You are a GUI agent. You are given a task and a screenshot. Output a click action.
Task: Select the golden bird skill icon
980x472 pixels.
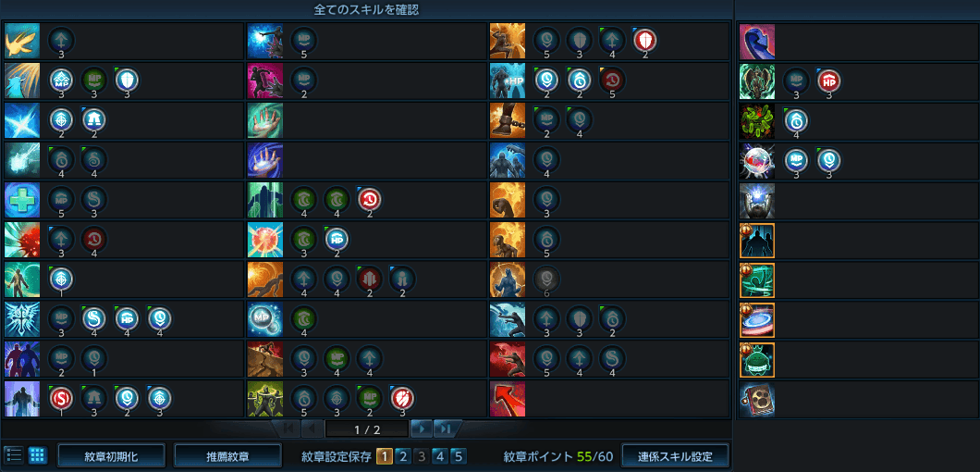22,42
